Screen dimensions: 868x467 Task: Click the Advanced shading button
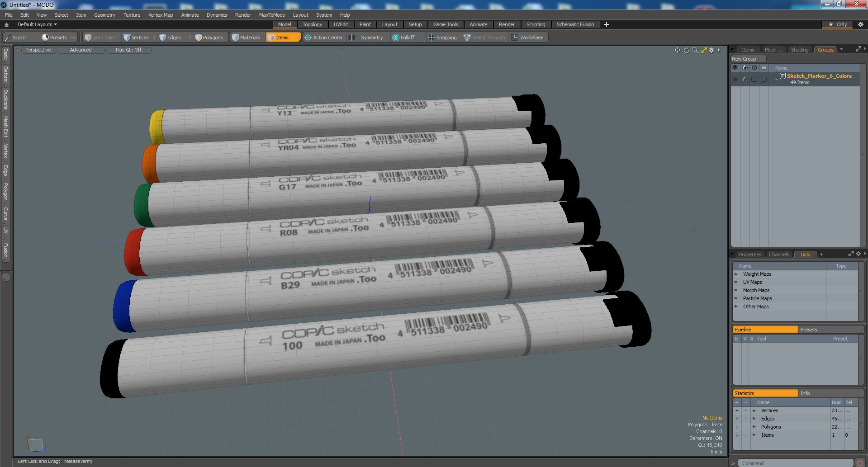81,50
